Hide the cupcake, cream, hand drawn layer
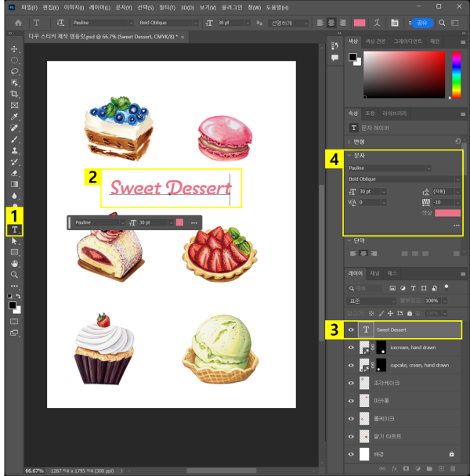 pyautogui.click(x=351, y=365)
